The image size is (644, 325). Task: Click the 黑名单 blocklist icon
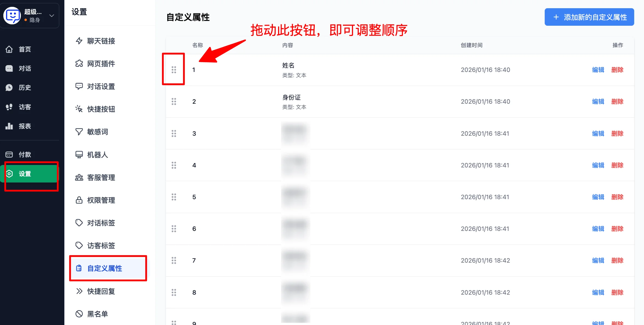tap(79, 314)
